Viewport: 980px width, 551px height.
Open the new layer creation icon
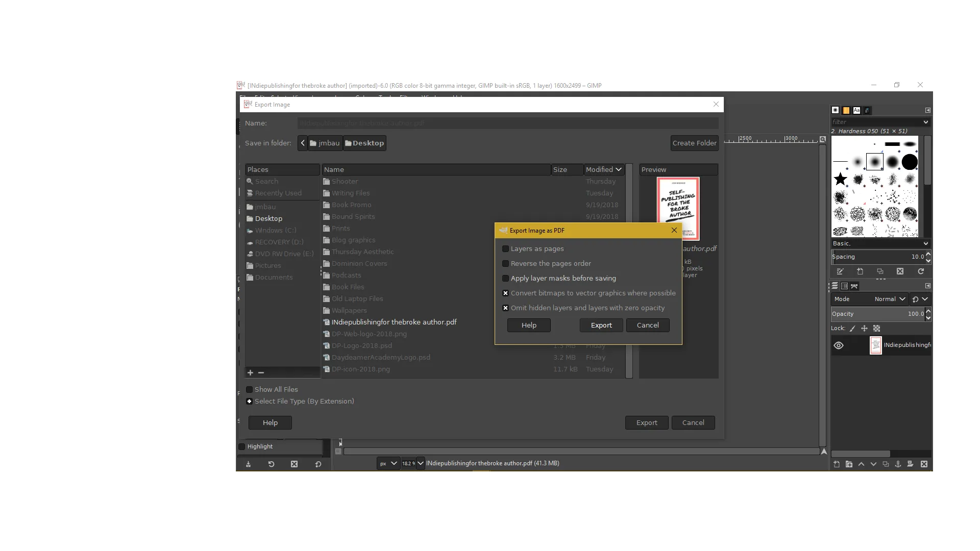(836, 464)
